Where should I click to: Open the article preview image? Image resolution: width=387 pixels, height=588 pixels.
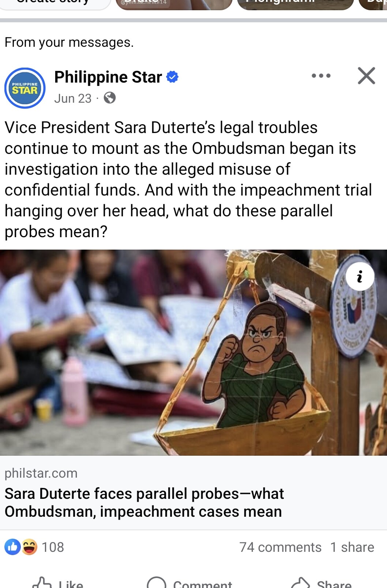pos(193,352)
